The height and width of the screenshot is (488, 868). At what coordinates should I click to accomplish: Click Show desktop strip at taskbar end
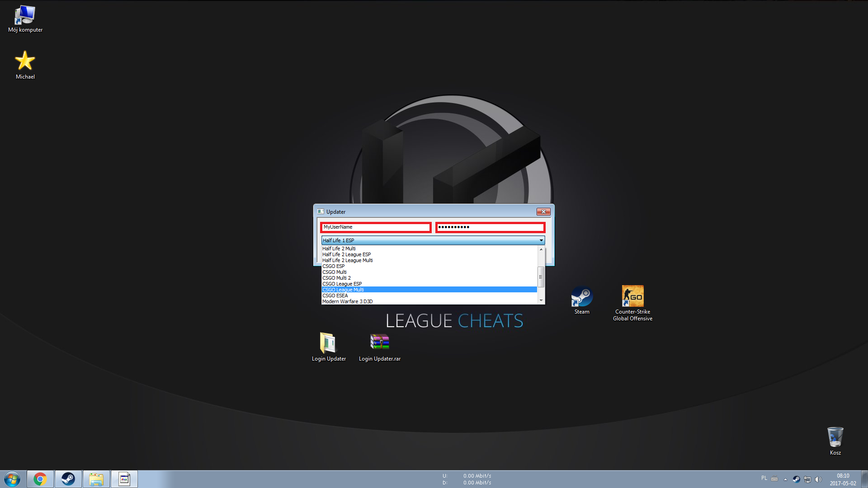pos(864,479)
